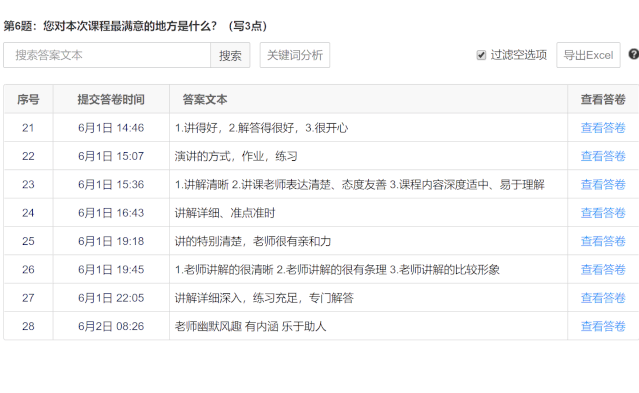Open 查看答卷 link for row 24
The width and height of the screenshot is (639, 393).
[x=603, y=213]
